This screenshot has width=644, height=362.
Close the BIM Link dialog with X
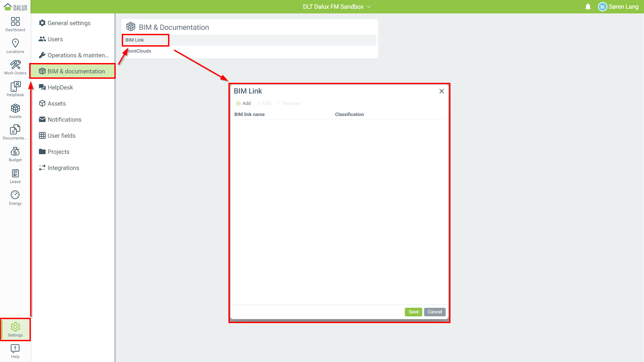coord(441,91)
